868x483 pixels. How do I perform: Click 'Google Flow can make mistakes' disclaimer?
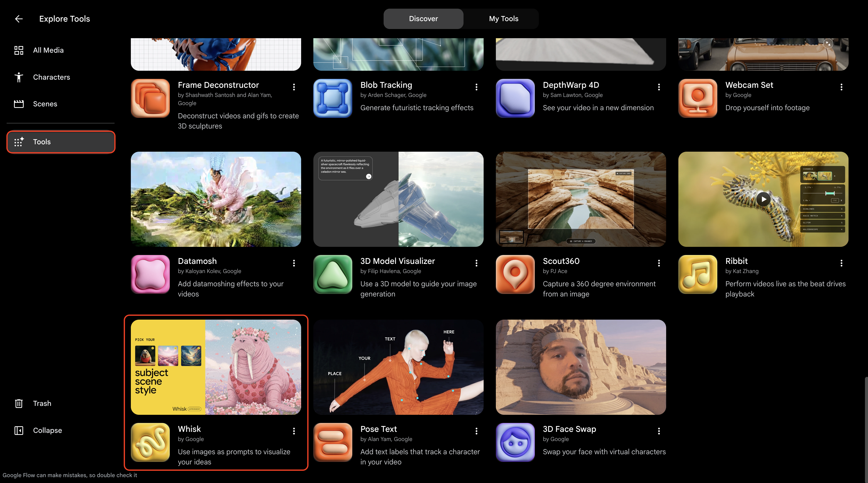coord(70,475)
